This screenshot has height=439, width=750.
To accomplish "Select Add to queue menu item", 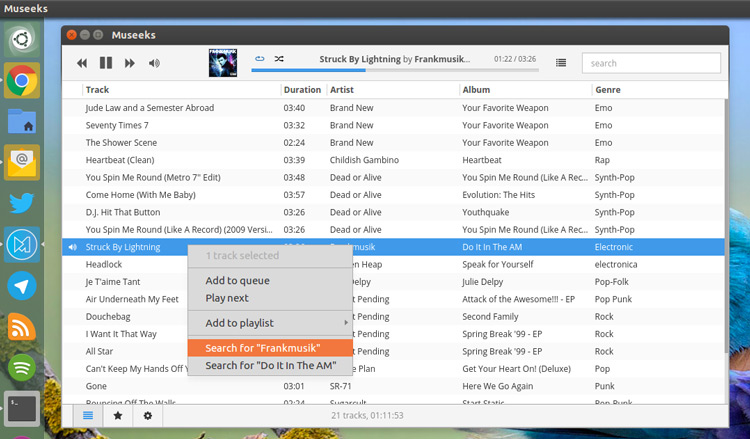I will 237,281.
